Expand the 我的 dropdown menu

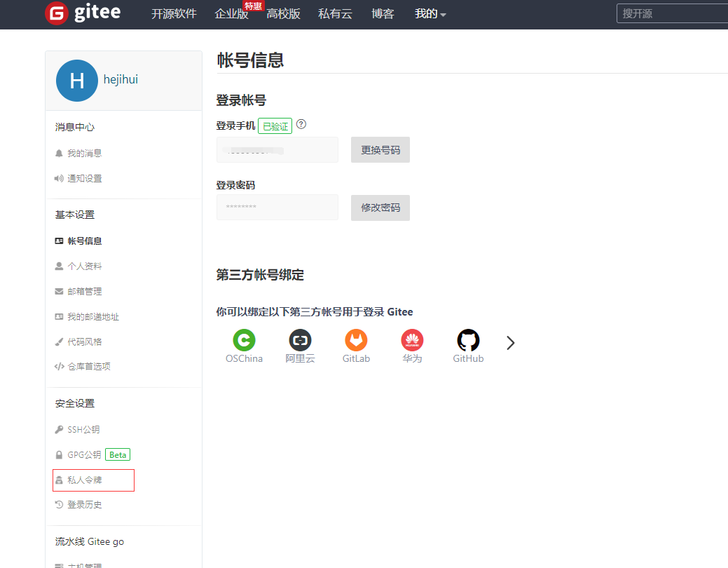430,14
